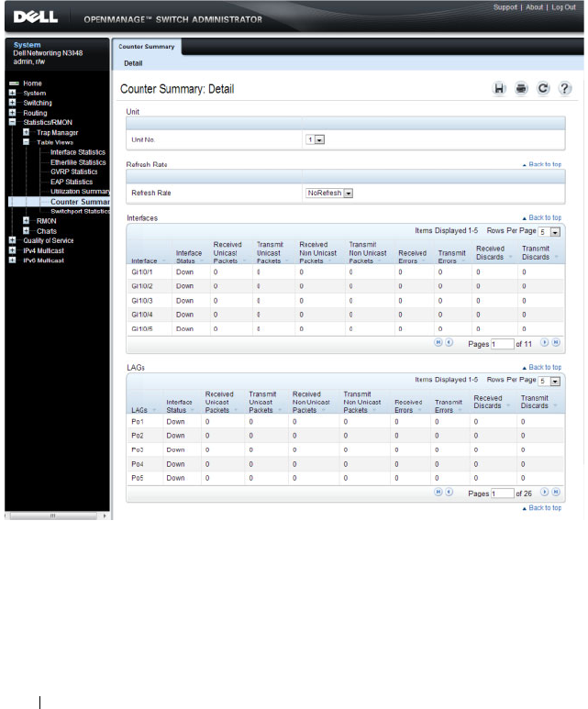The height and width of the screenshot is (709, 588).
Task: Open the Refresh Rate dropdown
Action: pyautogui.click(x=329, y=194)
